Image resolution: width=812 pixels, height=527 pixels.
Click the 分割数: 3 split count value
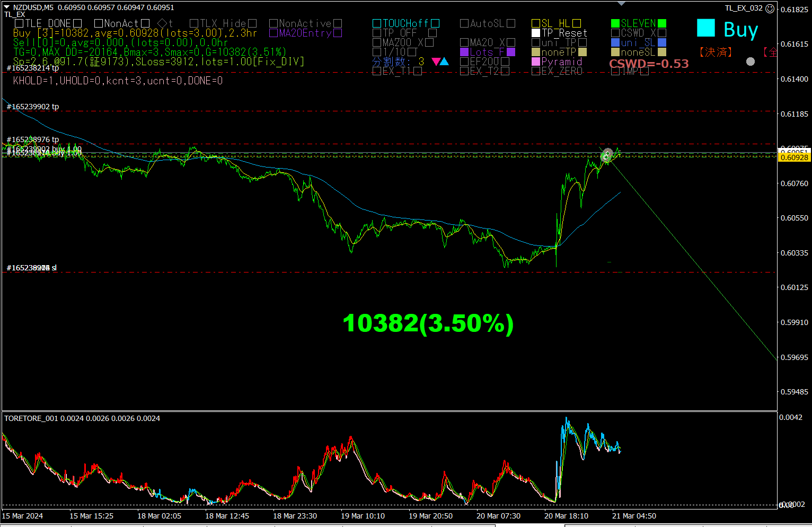399,62
